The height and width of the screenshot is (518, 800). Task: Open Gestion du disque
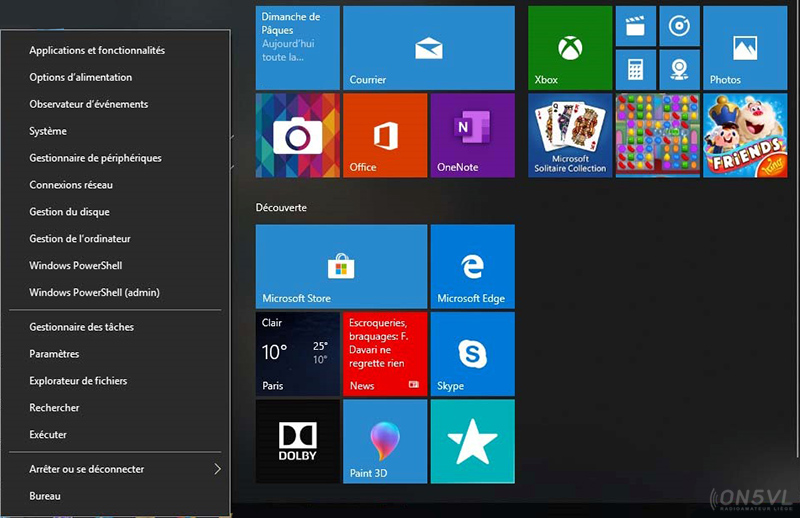point(115,212)
